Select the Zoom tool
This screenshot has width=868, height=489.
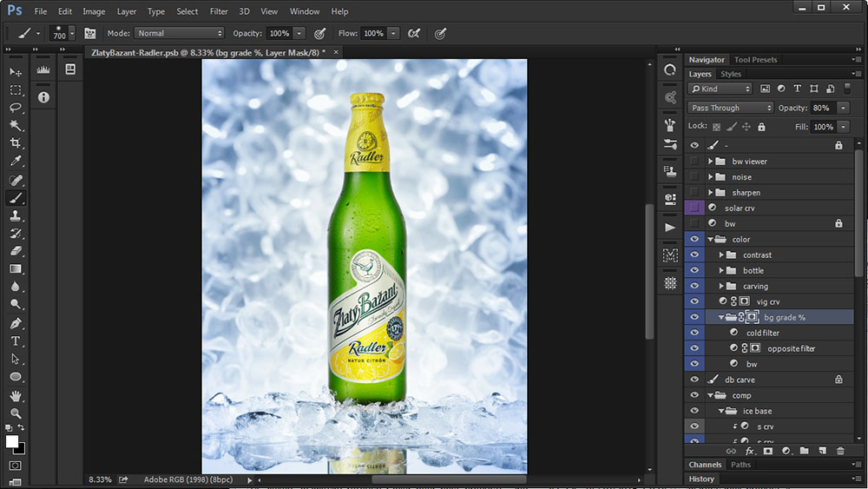(x=16, y=413)
